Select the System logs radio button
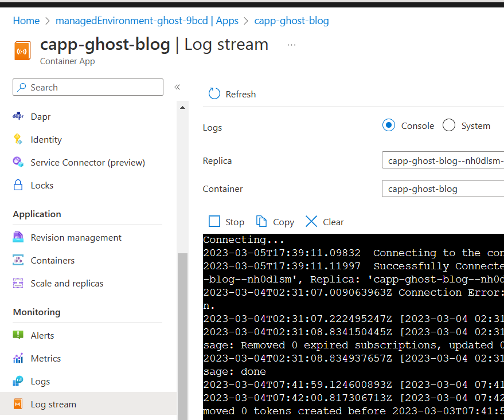Viewport: 504px width, 420px height. coord(449,125)
